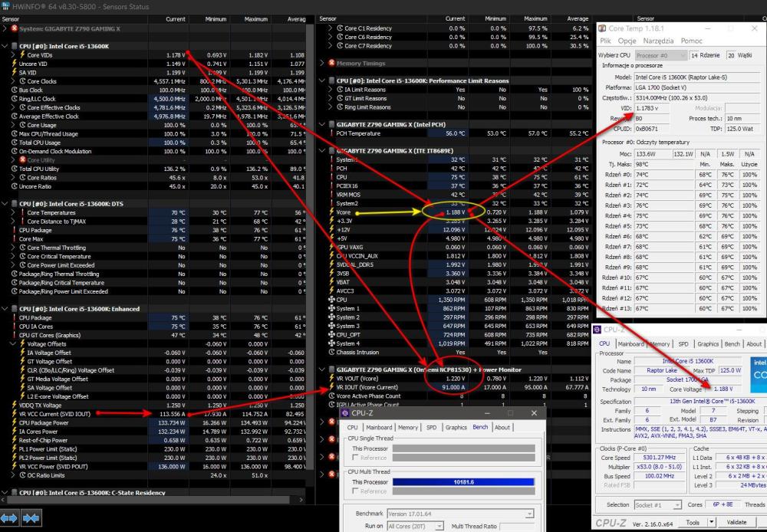Click the thermometer icon beside CPU IA Cores

tap(13, 327)
